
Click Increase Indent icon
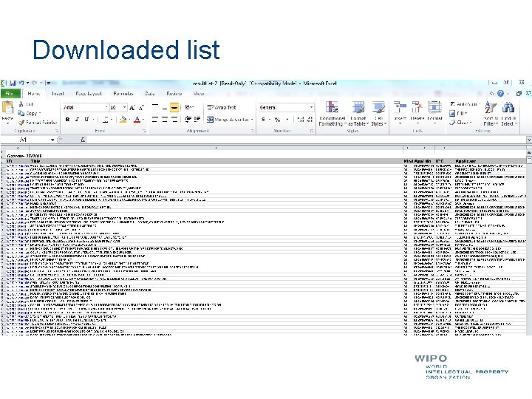point(197,120)
